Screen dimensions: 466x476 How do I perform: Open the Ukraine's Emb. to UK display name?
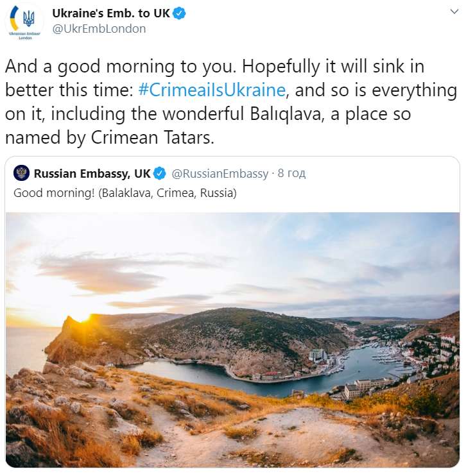(x=110, y=13)
